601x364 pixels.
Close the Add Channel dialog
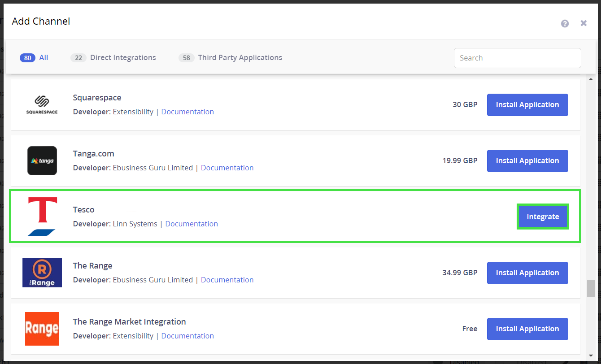[584, 23]
